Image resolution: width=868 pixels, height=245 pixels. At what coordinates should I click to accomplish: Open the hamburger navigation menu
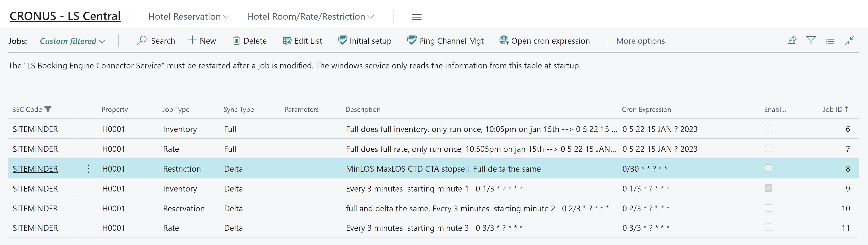417,17
